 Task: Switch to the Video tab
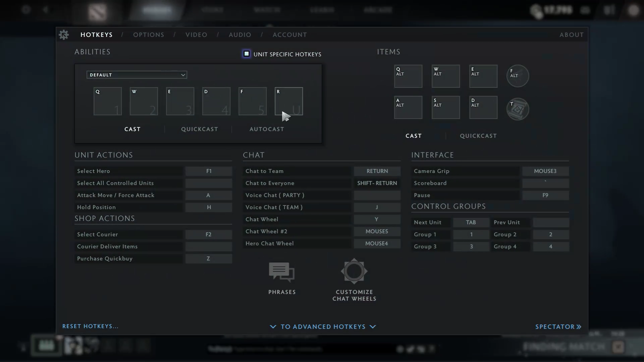pyautogui.click(x=196, y=35)
